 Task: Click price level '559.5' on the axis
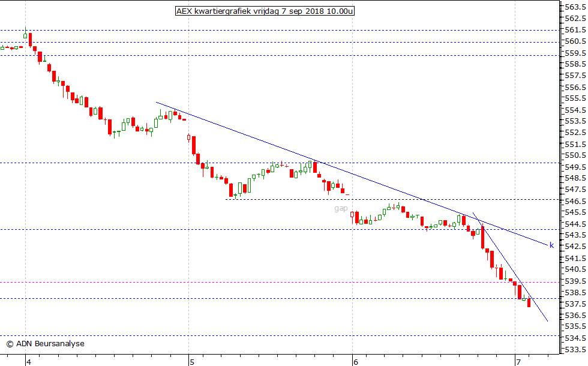point(575,53)
